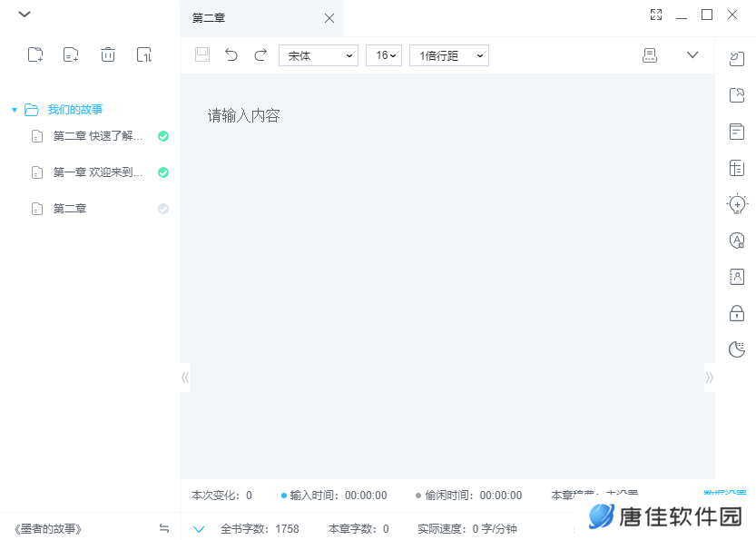The width and height of the screenshot is (756, 540).
Task: Click the undo arrow
Action: click(x=231, y=54)
